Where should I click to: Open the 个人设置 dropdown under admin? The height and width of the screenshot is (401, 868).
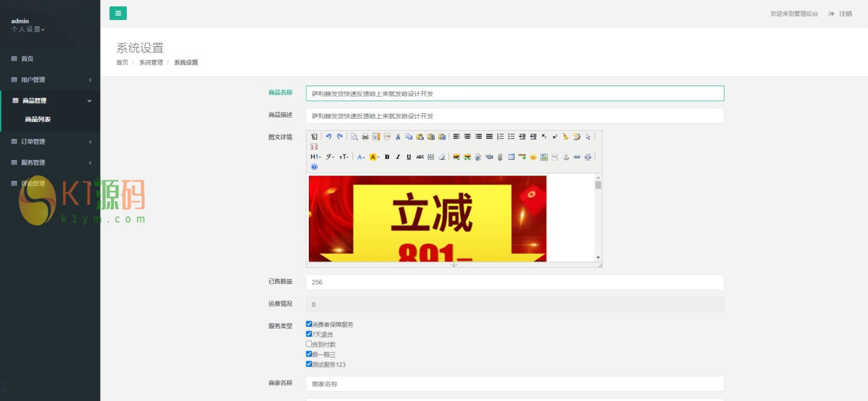tap(28, 30)
